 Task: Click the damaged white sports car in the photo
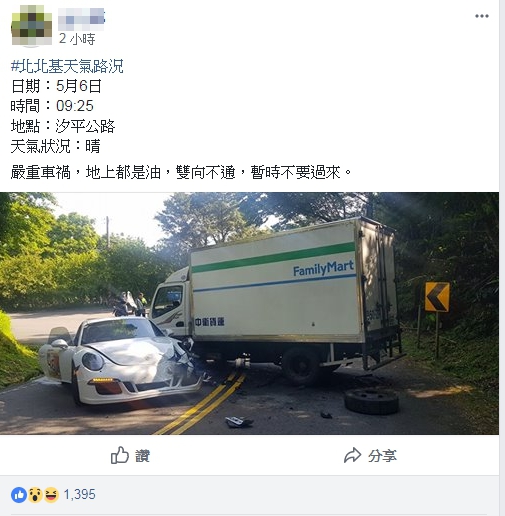(x=120, y=360)
